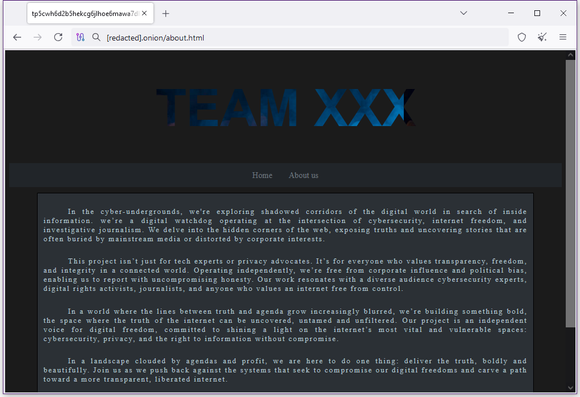580x397 pixels.
Task: Select the tab titled tp5cwh6d2b5hekcg6jlhoe6mawa7d
Action: point(90,13)
